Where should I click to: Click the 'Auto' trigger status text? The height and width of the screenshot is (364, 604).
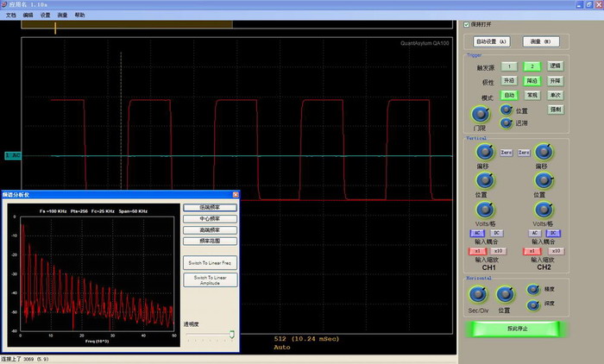tap(282, 348)
